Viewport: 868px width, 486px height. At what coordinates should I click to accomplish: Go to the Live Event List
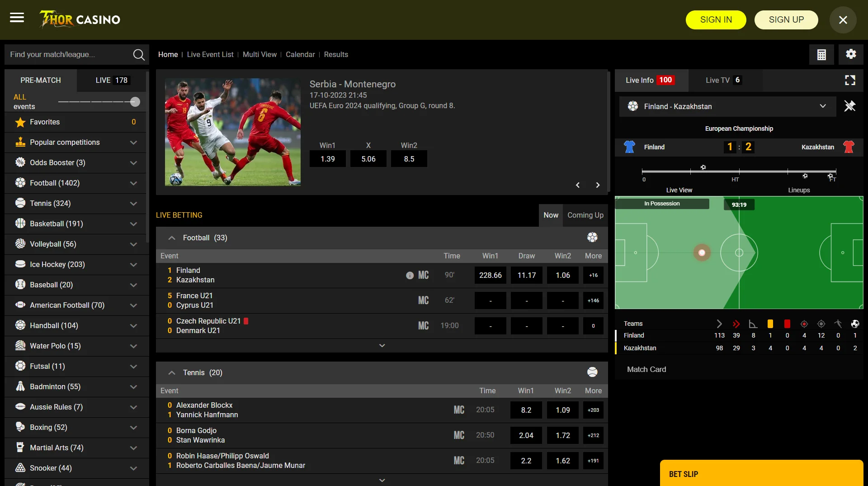(210, 55)
